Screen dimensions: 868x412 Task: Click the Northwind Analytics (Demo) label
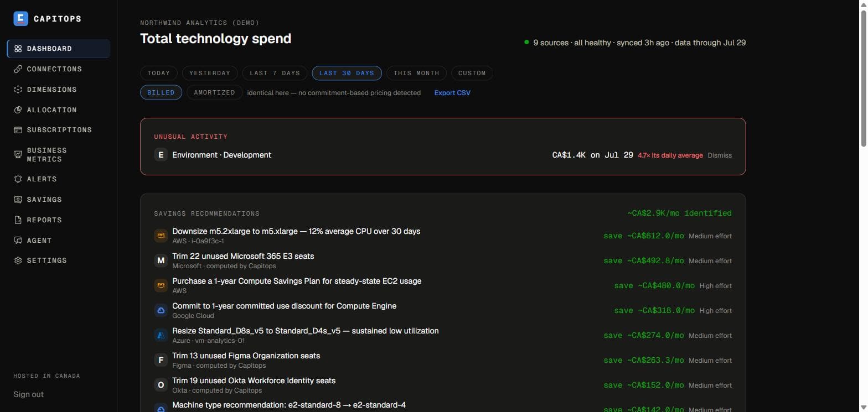(200, 23)
